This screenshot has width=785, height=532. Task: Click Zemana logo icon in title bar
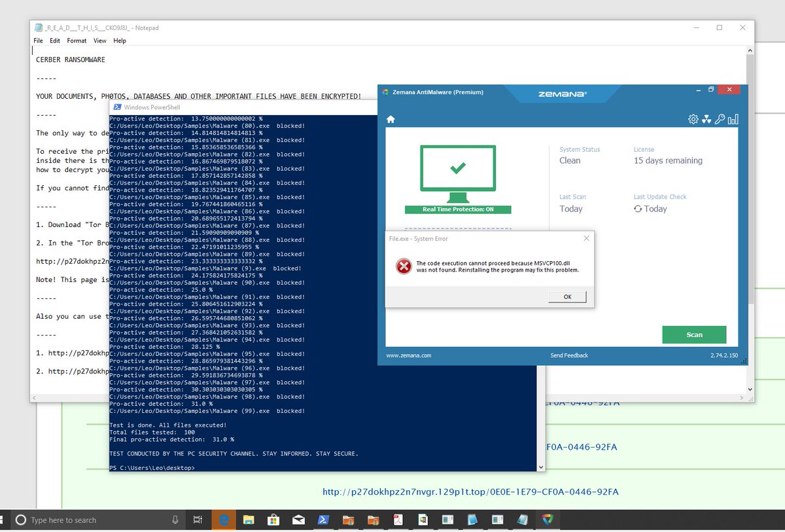coord(386,92)
